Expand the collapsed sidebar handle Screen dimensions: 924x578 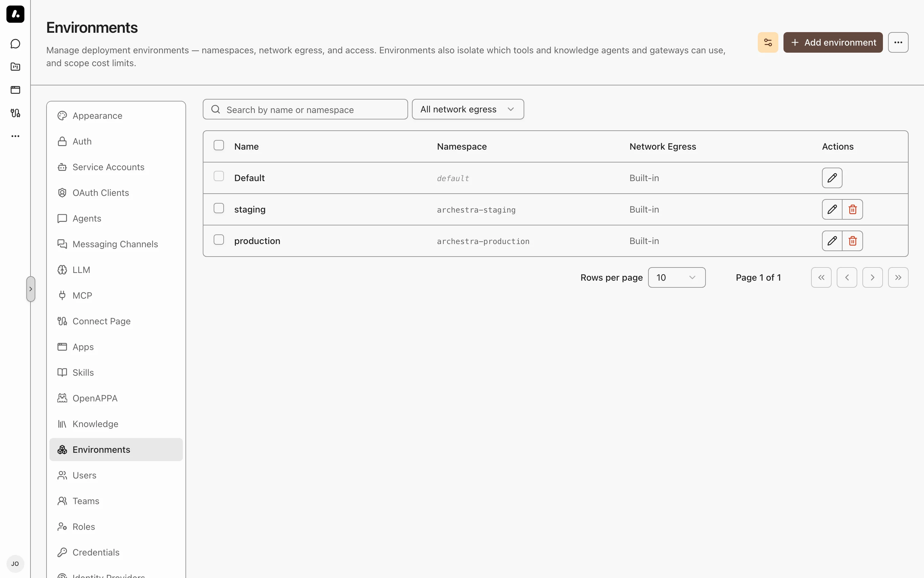click(31, 289)
